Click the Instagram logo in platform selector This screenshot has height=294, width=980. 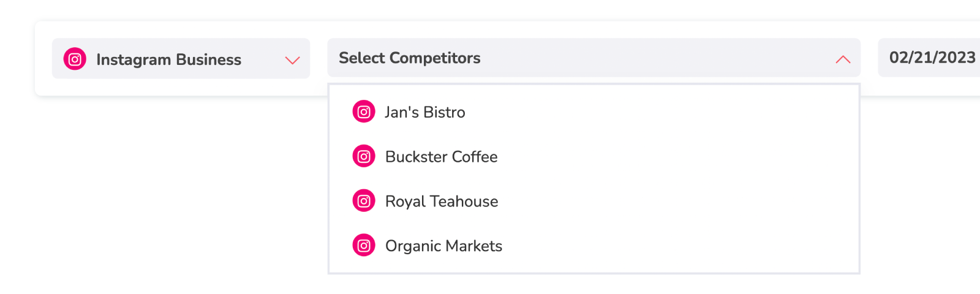coord(75,59)
